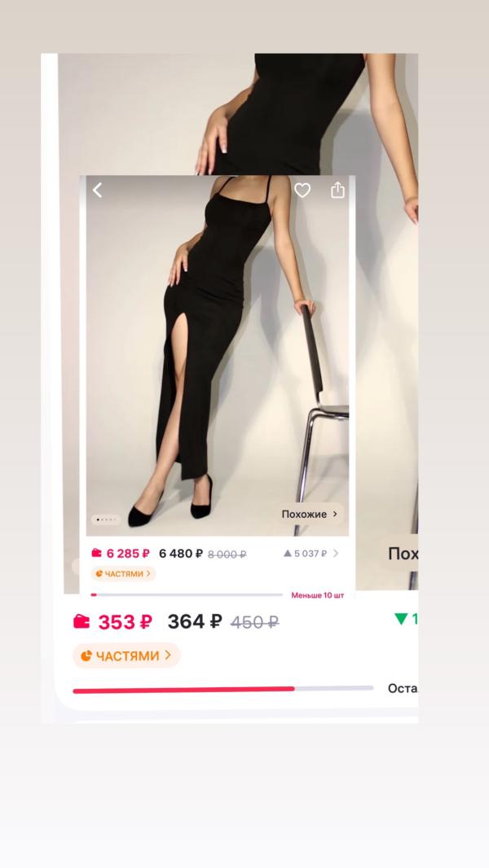This screenshot has height=868, width=489.
Task: Tap the white back arrow
Action: 98,191
